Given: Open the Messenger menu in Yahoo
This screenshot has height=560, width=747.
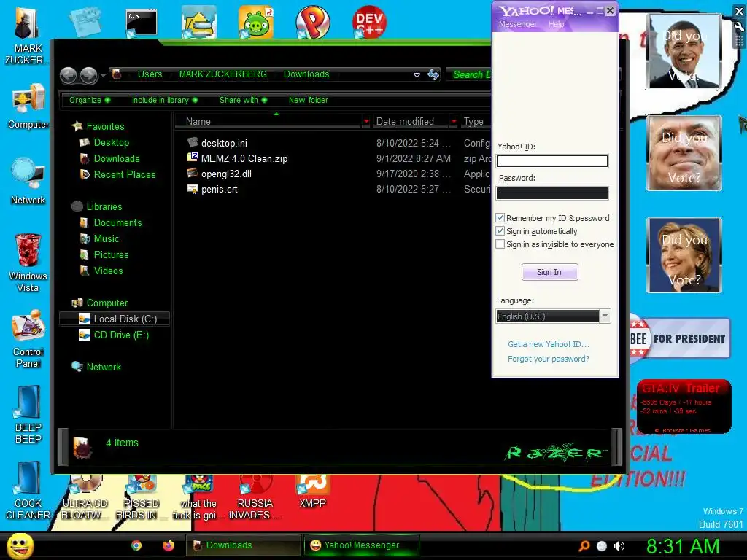Looking at the screenshot, I should point(517,24).
